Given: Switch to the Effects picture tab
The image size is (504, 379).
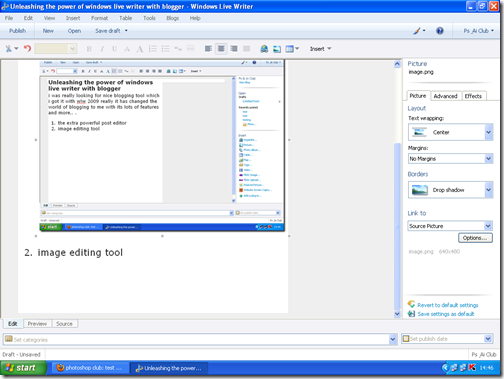Looking at the screenshot, I should [x=473, y=96].
